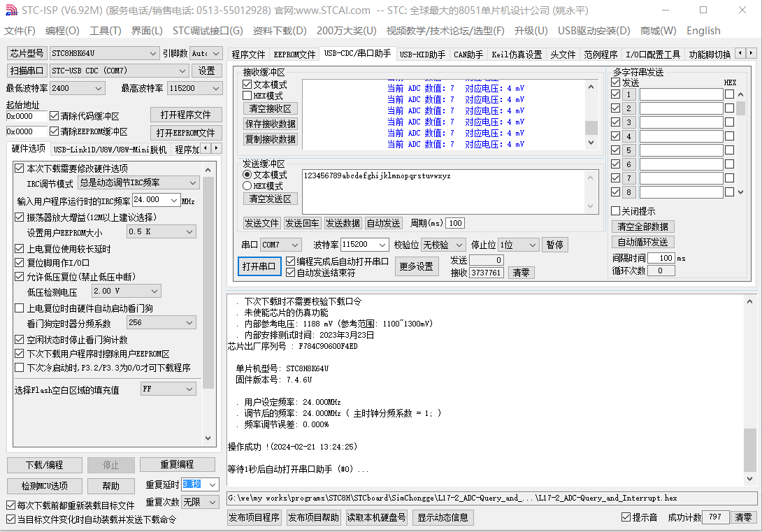
Task: Click 检测MCU选项 button
Action: [x=44, y=486]
